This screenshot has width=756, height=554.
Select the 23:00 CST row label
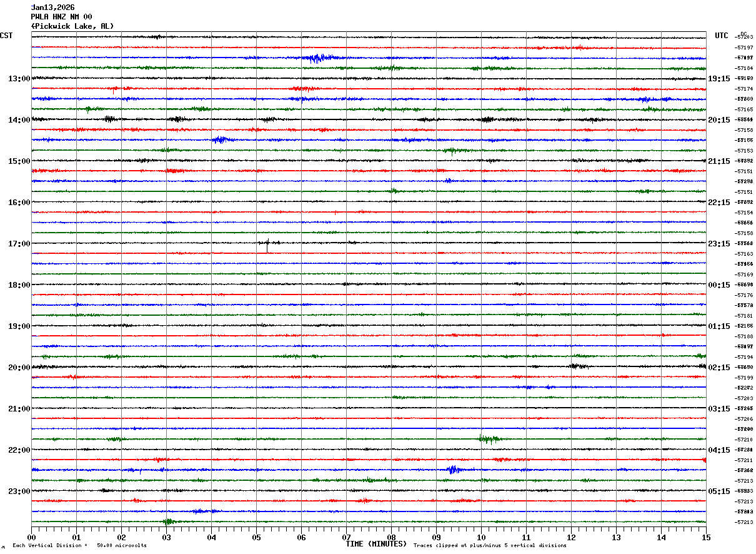(19, 491)
